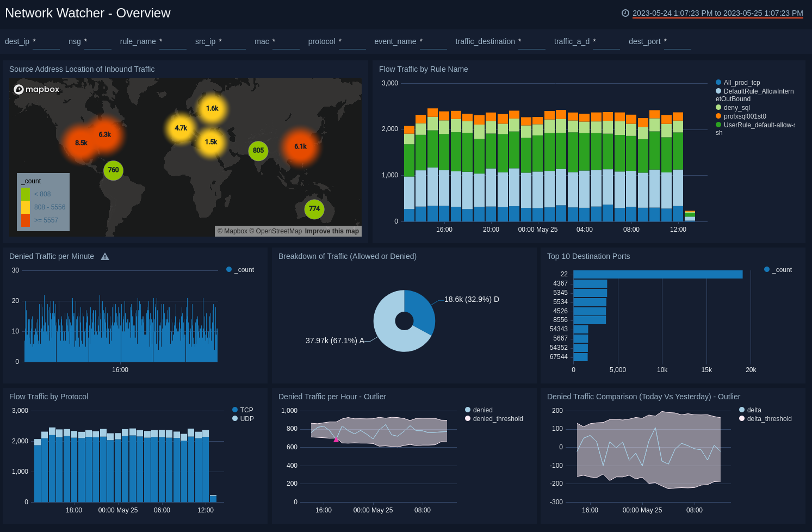
Task: Click the Denied slice of the pie chart
Action: click(423, 310)
